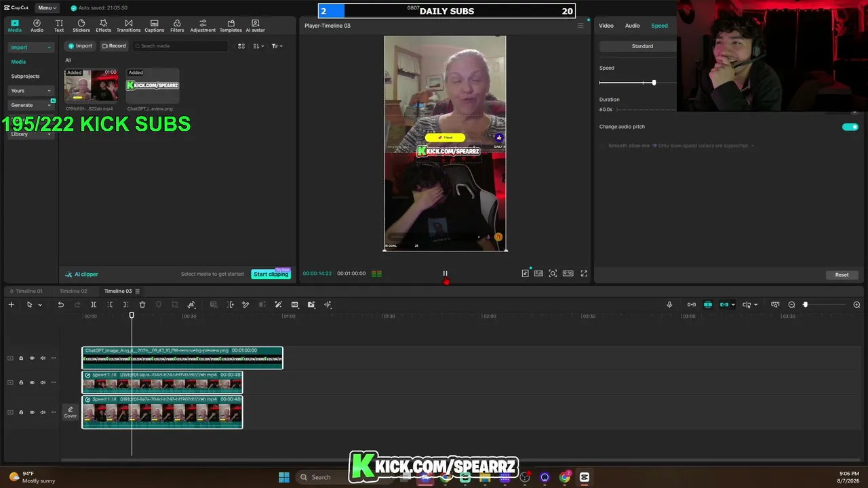This screenshot has height=488, width=868.
Task: Reset the speed settings
Action: [x=842, y=275]
